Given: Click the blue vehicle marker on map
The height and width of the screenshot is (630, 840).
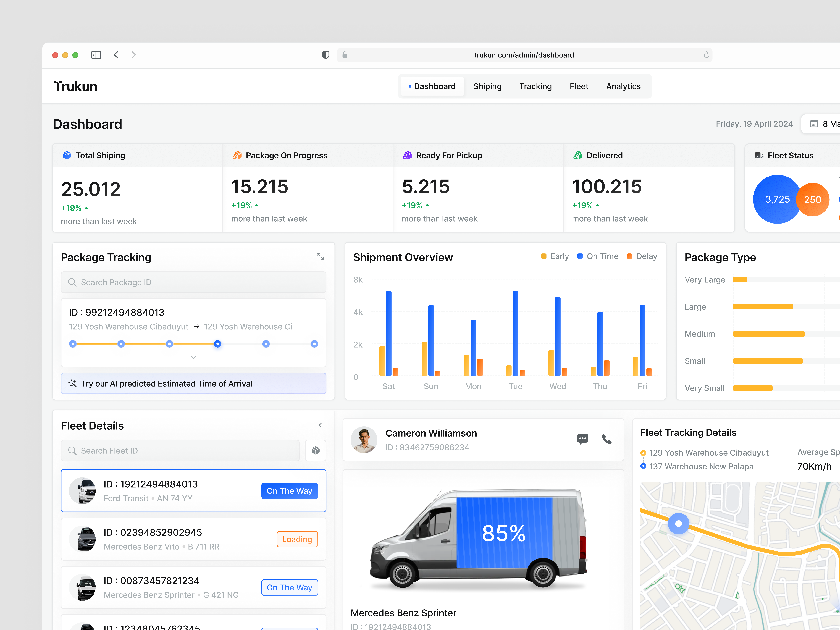Looking at the screenshot, I should click(679, 524).
